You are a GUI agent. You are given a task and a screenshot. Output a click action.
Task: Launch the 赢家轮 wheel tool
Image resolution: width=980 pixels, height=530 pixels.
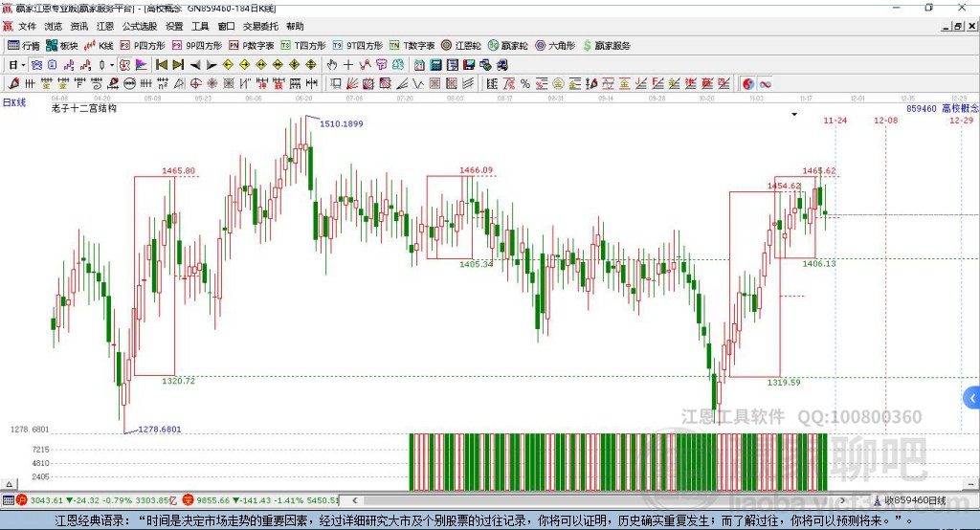pyautogui.click(x=507, y=46)
